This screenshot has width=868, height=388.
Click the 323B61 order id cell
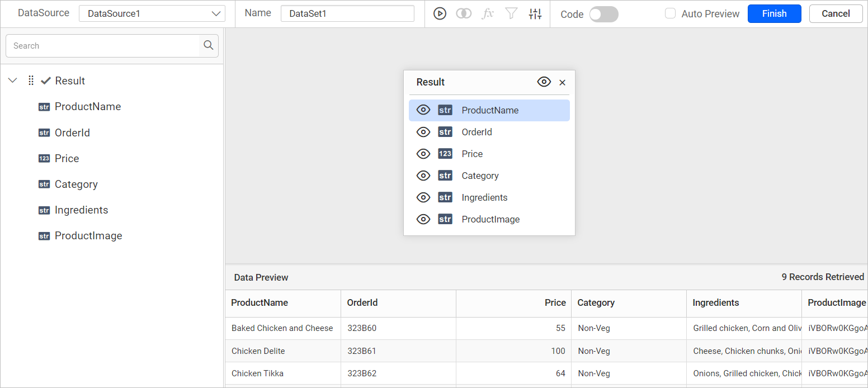tap(398, 351)
